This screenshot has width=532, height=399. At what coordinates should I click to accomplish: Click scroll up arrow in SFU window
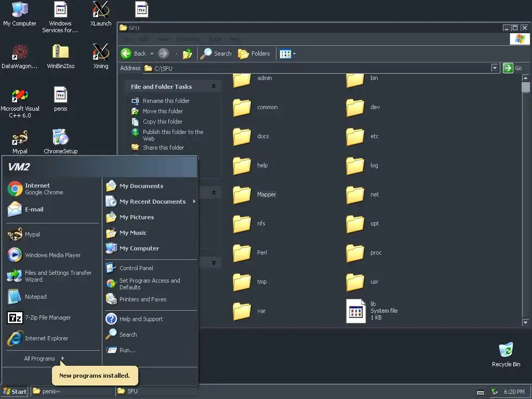click(x=526, y=78)
